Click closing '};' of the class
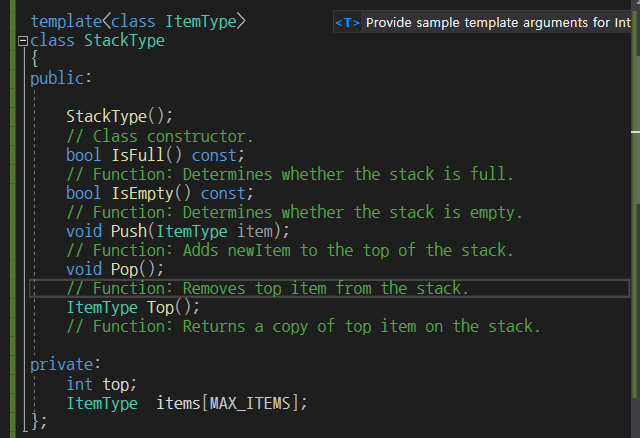Viewport: 640px width, 438px height. point(39,421)
